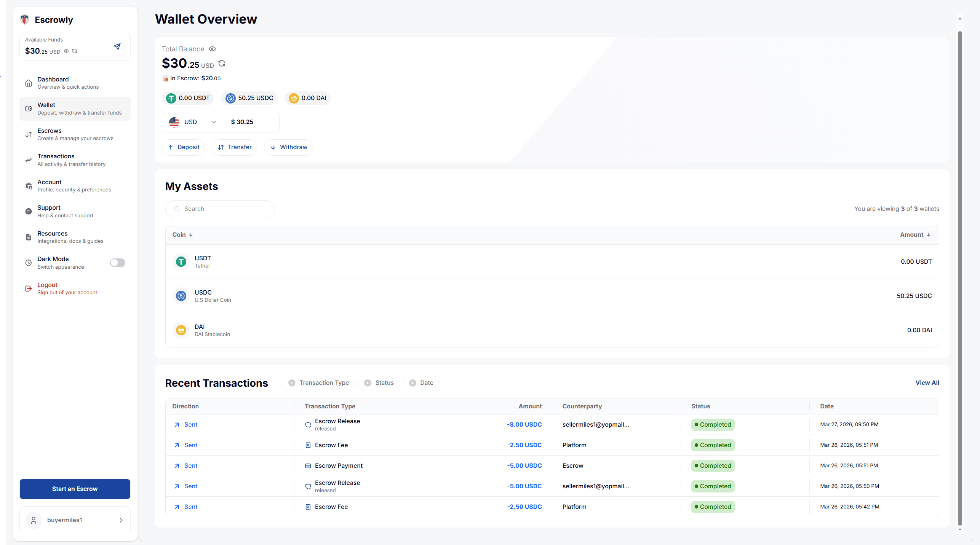This screenshot has width=980, height=545.
Task: Click the lock icon beside In Escrow
Action: click(165, 78)
